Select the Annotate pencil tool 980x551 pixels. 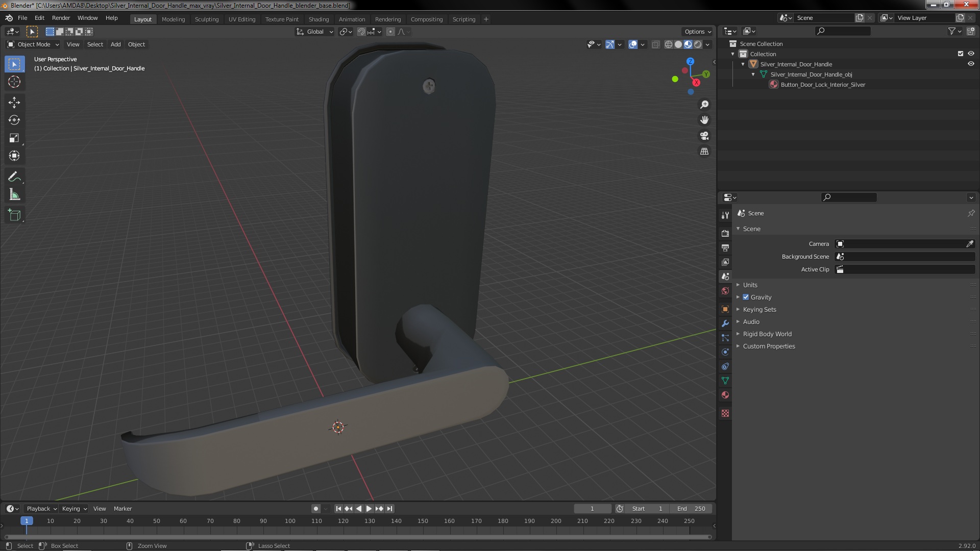pos(14,177)
